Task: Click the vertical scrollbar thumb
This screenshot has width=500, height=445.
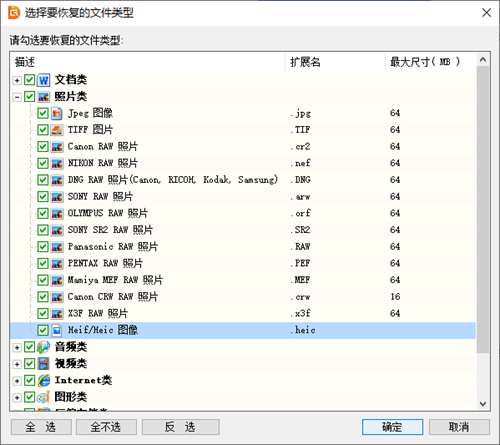Action: click(x=483, y=209)
